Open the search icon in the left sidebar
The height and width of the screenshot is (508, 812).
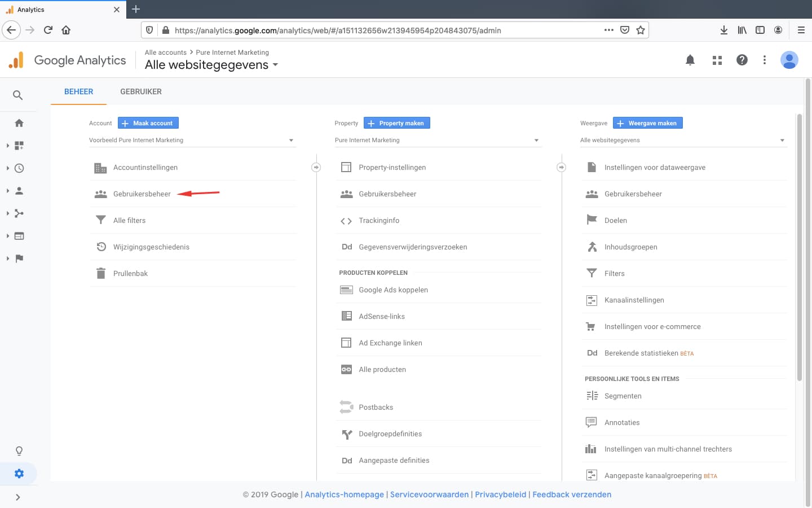pos(18,95)
